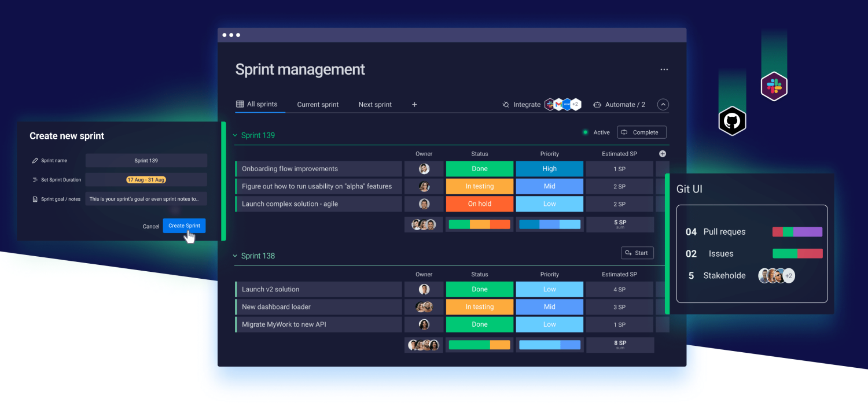Click the Sprint 138 status summary bar
This screenshot has width=868, height=410.
tap(480, 345)
